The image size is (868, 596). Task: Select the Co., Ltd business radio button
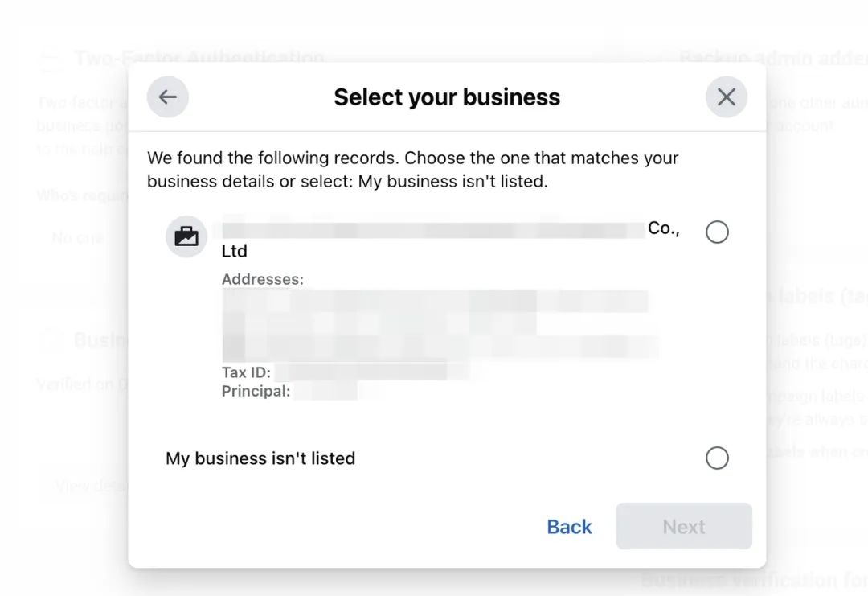click(x=717, y=232)
